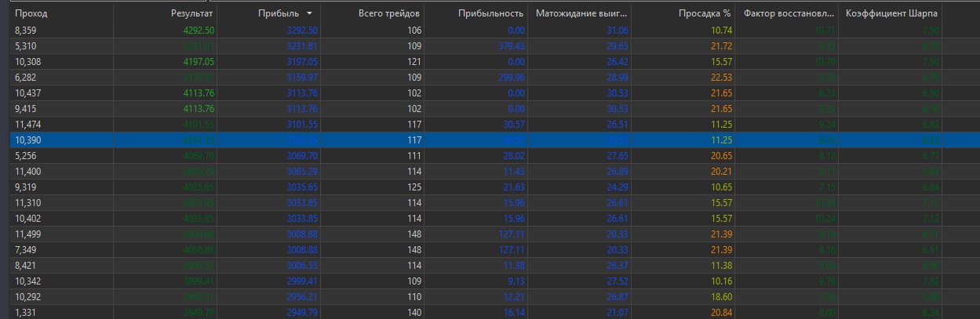Click the result cell value 4292.50
The image size is (980, 319).
(199, 31)
